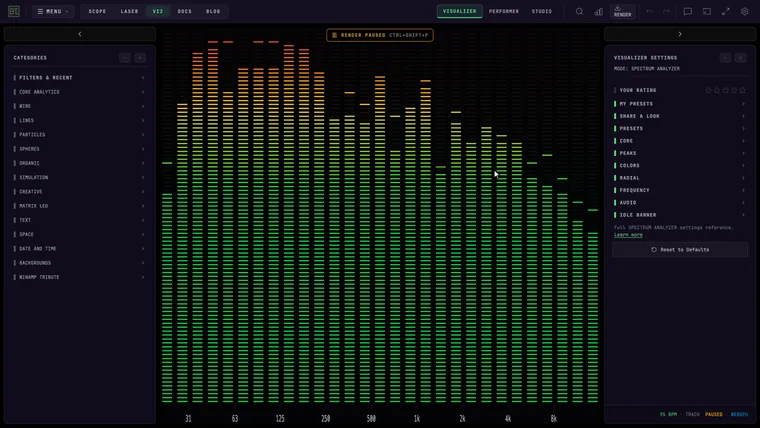Select the Organic category

point(79,163)
